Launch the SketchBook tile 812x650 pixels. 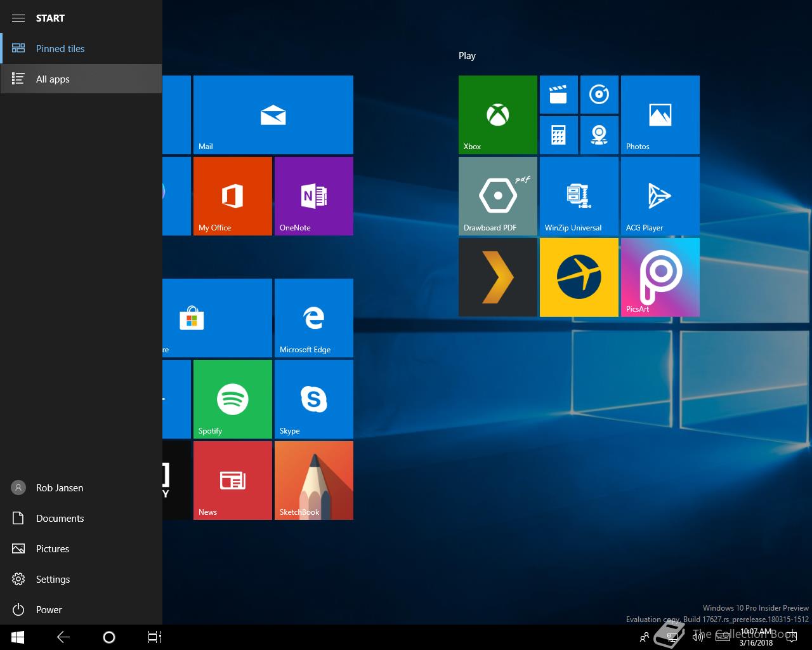313,481
